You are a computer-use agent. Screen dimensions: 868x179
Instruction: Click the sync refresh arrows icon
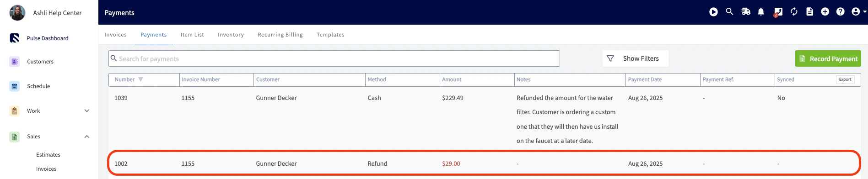[794, 12]
